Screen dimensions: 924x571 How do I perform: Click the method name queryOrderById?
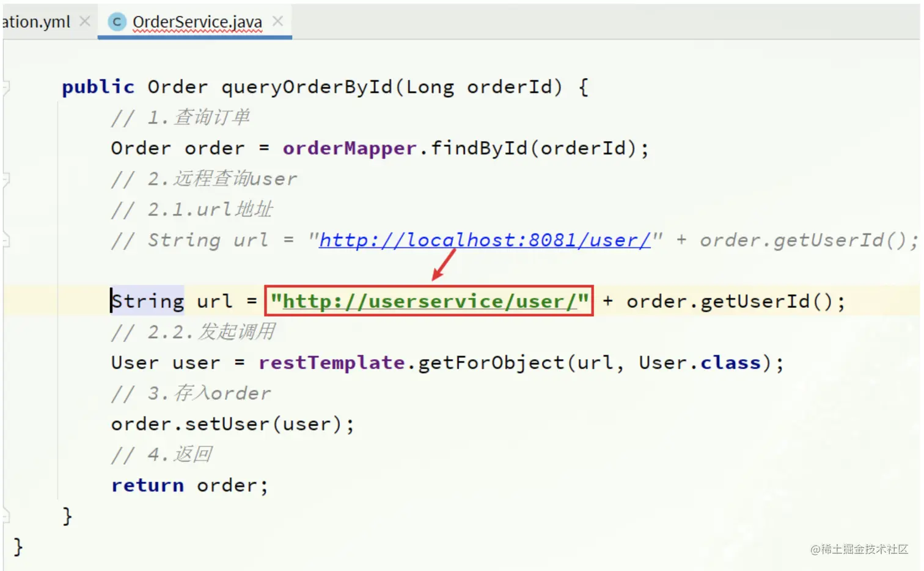(307, 87)
